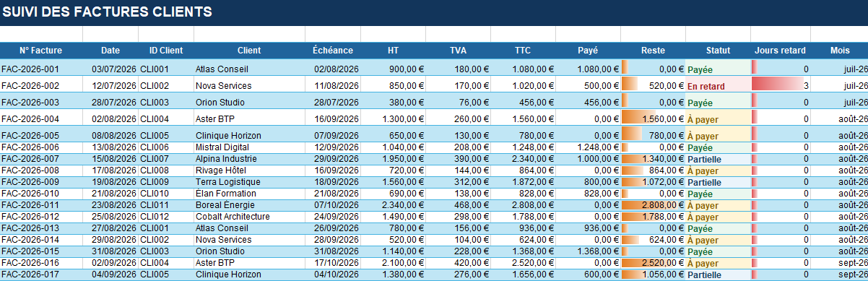Viewport: 868px width, 281px height.
Task: Select the 'En retard' status cell
Action: click(718, 84)
